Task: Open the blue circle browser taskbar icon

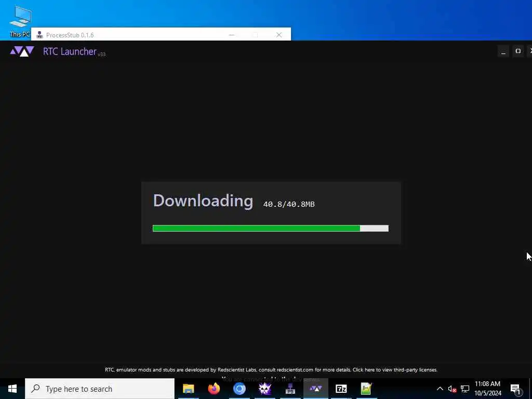Action: point(239,389)
